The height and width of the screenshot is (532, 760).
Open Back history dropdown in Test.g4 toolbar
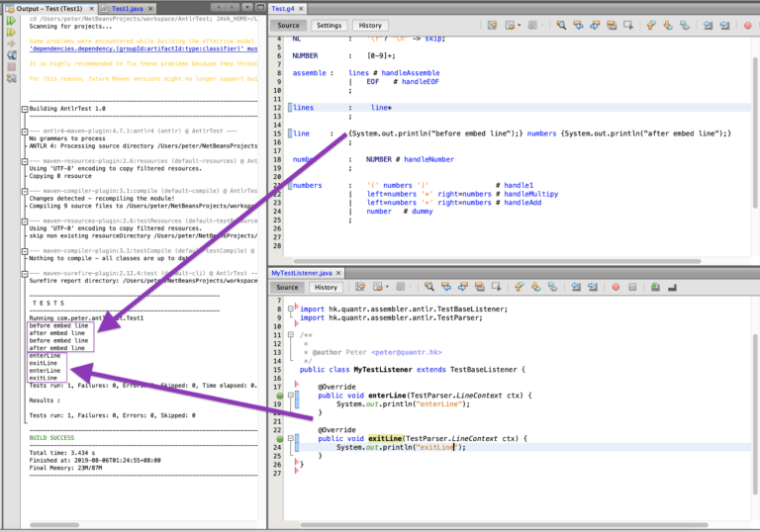click(520, 25)
